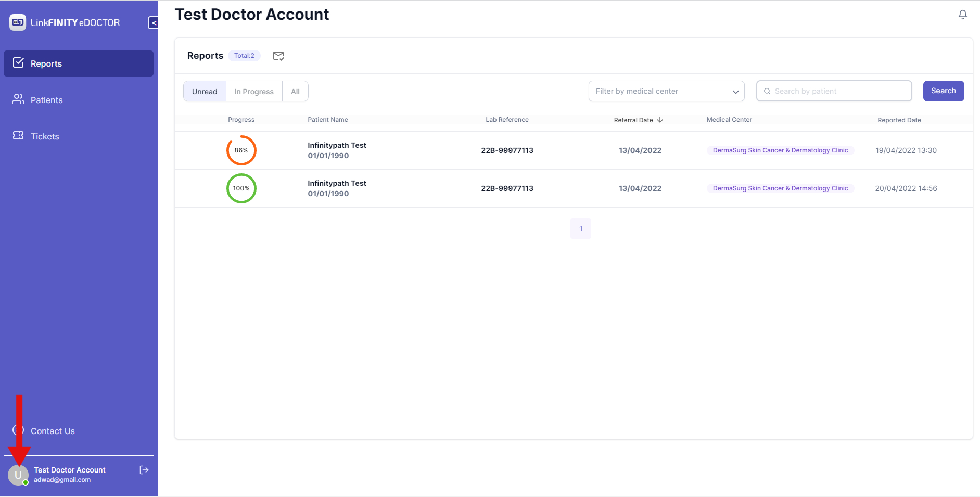Screen dimensions: 980x497
Task: Show All reports tab
Action: point(295,92)
